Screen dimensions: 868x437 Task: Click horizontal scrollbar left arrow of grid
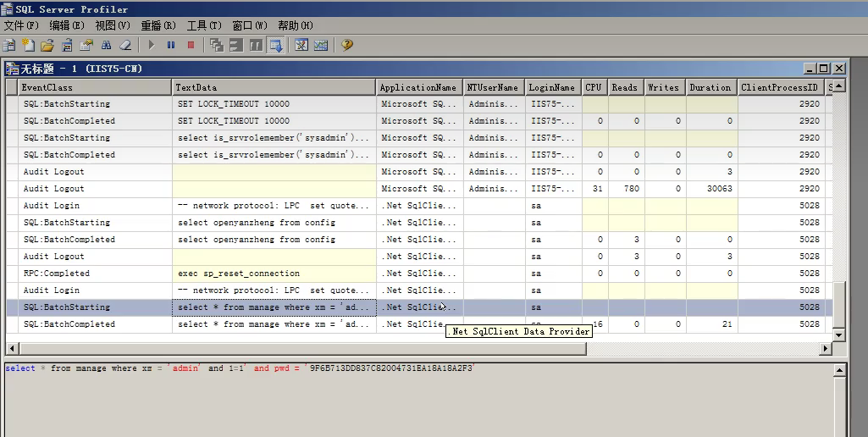[12, 348]
